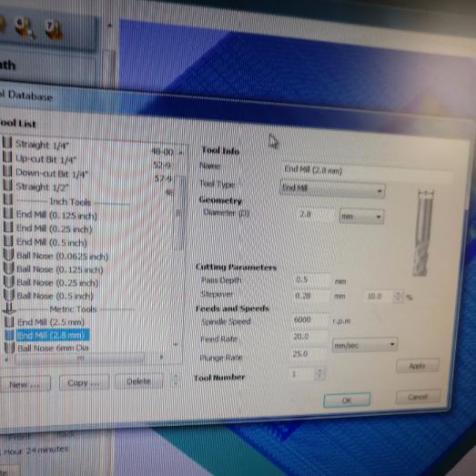476x476 pixels.
Task: Select highlighted End Mill (2.8 mm) entry
Action: [x=53, y=335]
